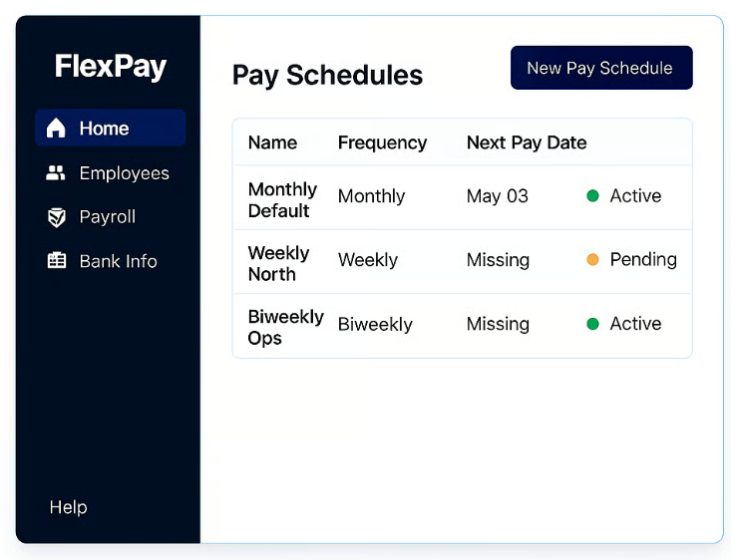
Task: Go to the Payroll section
Action: click(107, 217)
